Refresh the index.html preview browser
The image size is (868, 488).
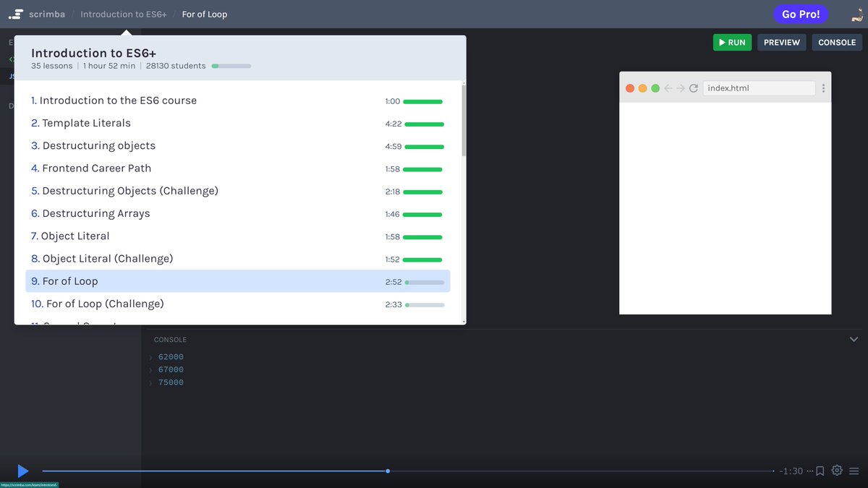[x=693, y=87]
